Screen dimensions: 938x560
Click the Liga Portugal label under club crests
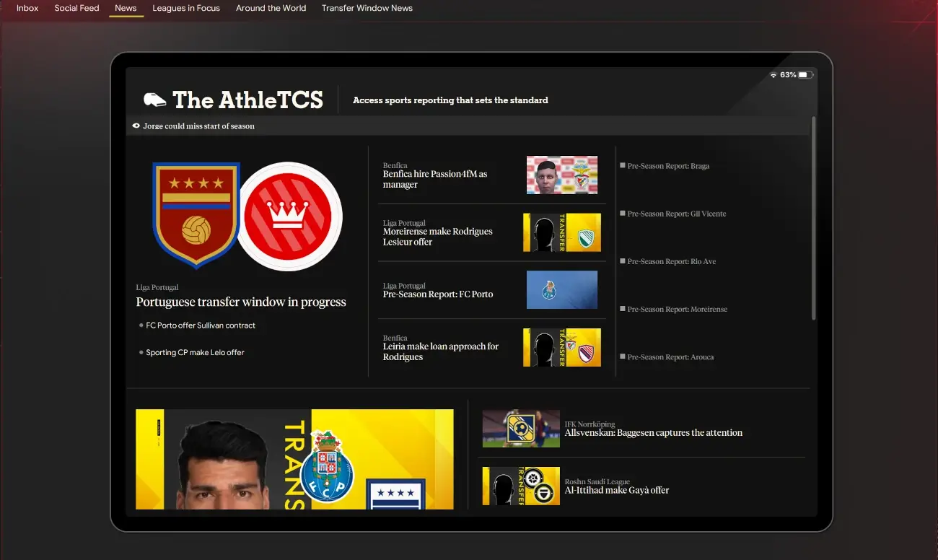click(x=157, y=287)
